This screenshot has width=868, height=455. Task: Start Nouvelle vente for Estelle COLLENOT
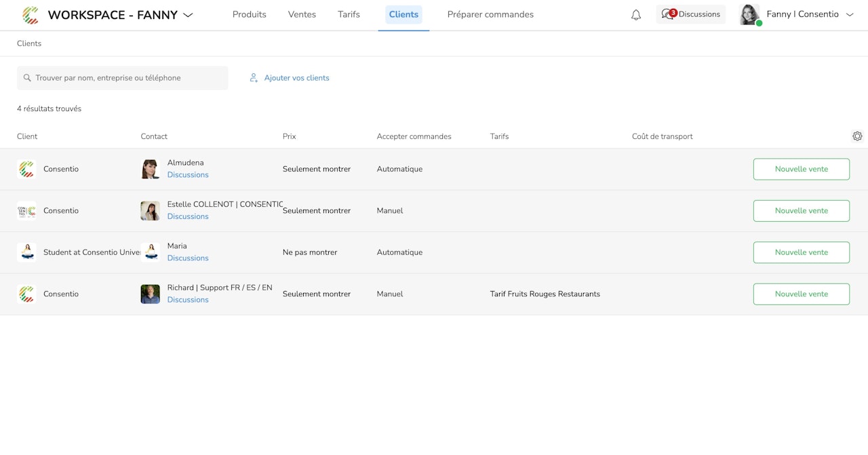click(802, 211)
